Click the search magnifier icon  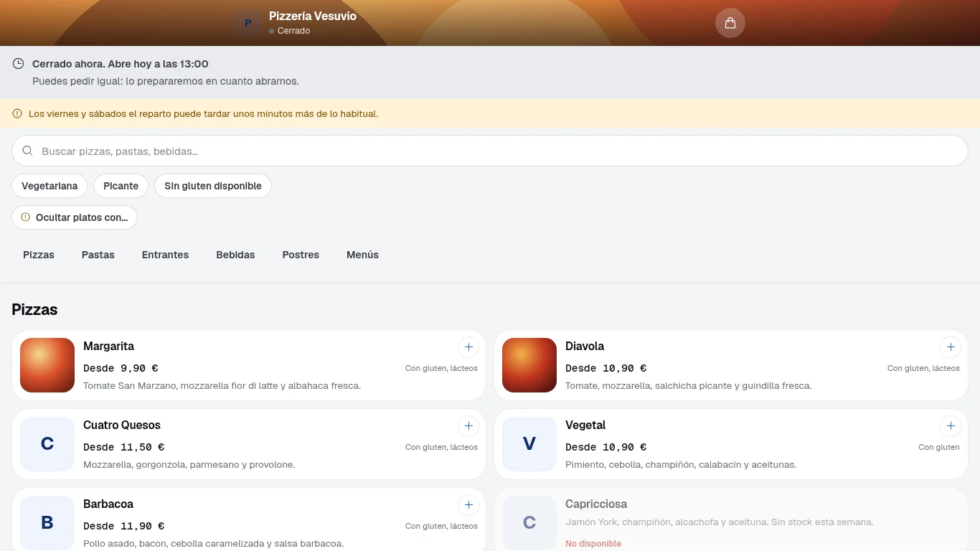(x=28, y=151)
